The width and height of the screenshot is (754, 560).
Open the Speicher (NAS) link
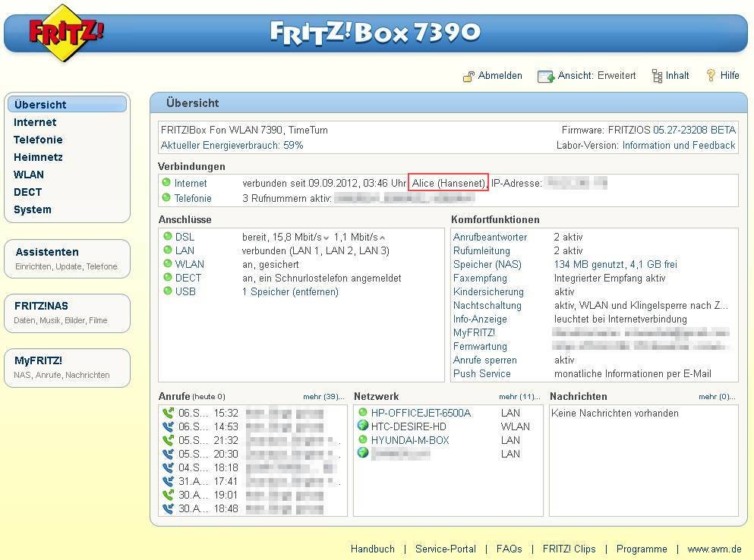487,264
